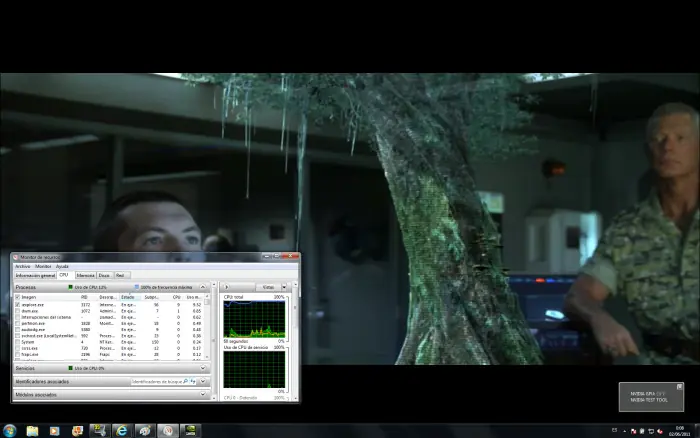This screenshot has height=438, width=700.
Task: Open the taskbar clock and date
Action: click(679, 431)
